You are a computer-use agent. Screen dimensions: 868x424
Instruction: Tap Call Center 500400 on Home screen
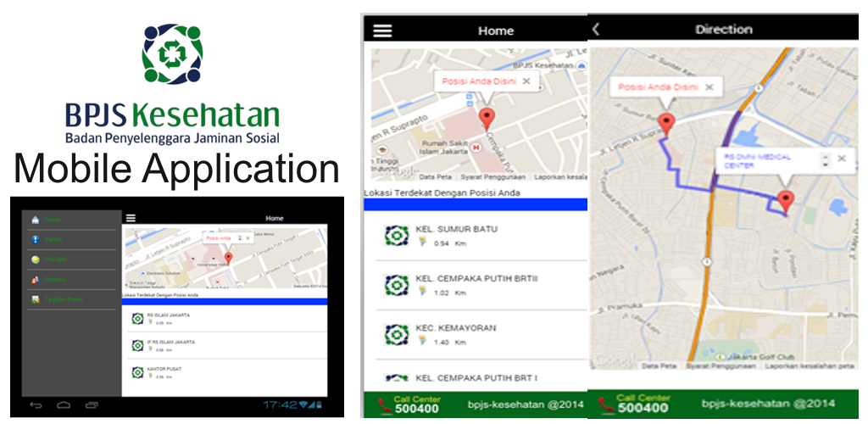click(417, 404)
